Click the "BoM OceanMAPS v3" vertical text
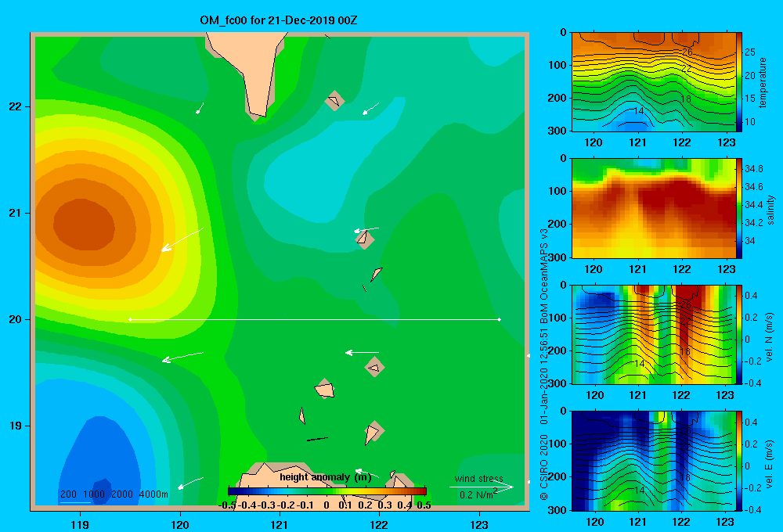The width and height of the screenshot is (783, 532). (x=544, y=275)
